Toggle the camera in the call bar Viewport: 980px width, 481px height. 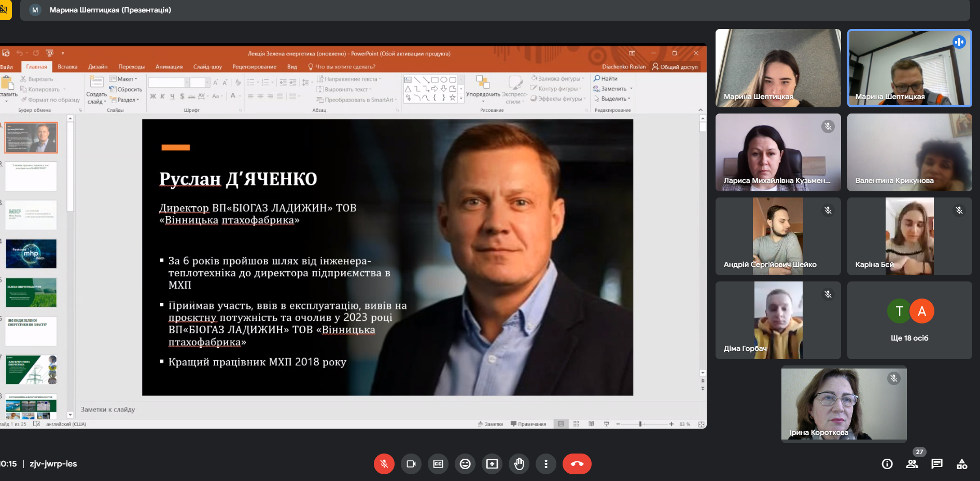pyautogui.click(x=411, y=464)
